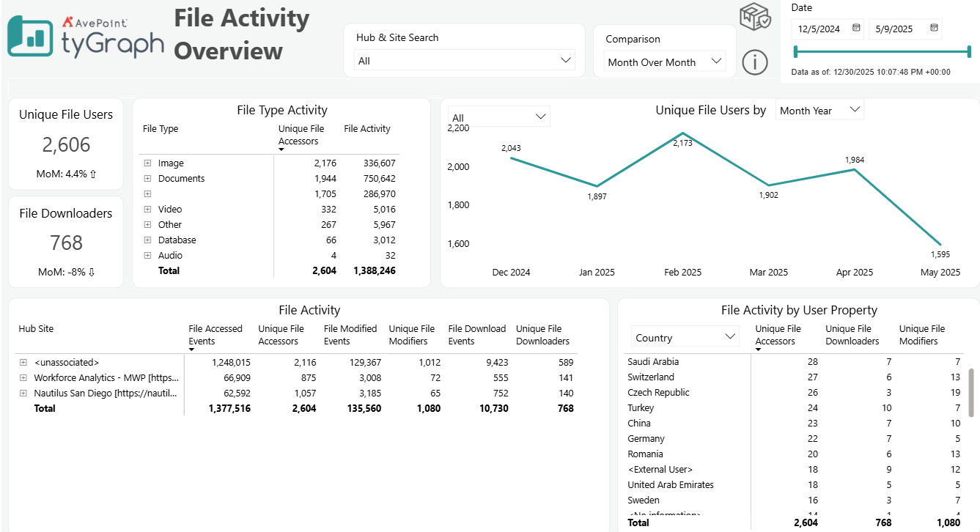Toggle sort on Unique File Accessors in File Type Activity

coord(301,135)
